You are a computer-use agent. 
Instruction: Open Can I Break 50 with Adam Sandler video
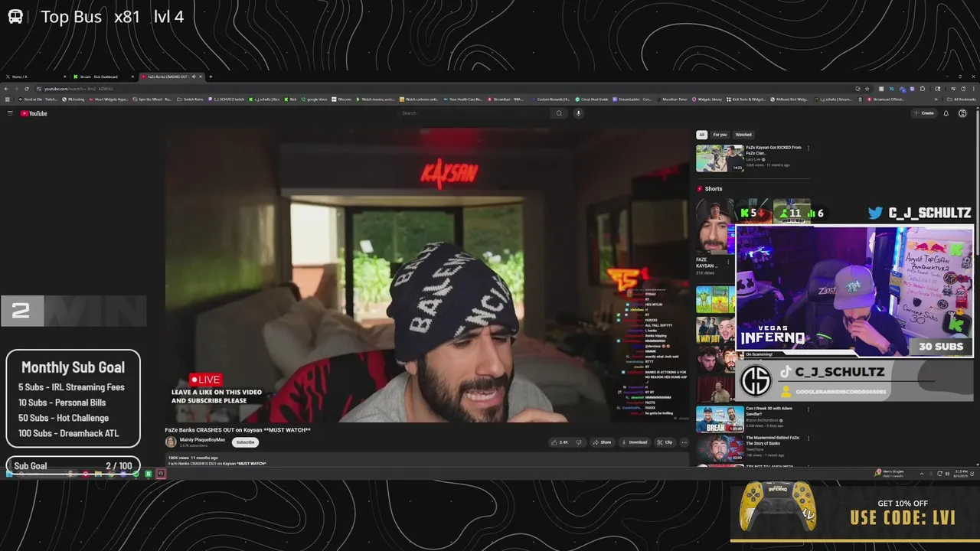(x=720, y=419)
